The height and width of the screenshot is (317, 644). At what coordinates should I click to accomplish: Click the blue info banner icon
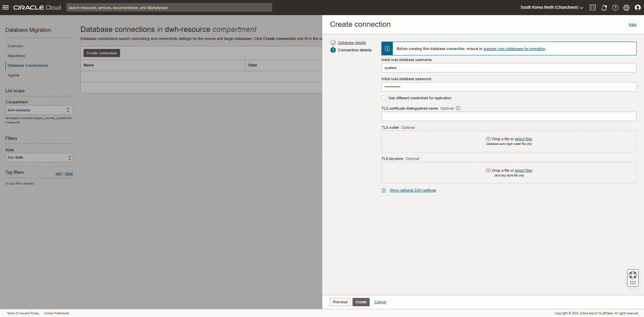[x=387, y=49]
